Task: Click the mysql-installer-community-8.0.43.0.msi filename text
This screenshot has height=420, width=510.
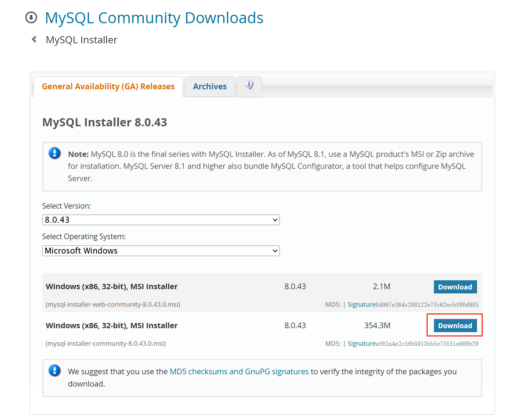Action: (106, 344)
